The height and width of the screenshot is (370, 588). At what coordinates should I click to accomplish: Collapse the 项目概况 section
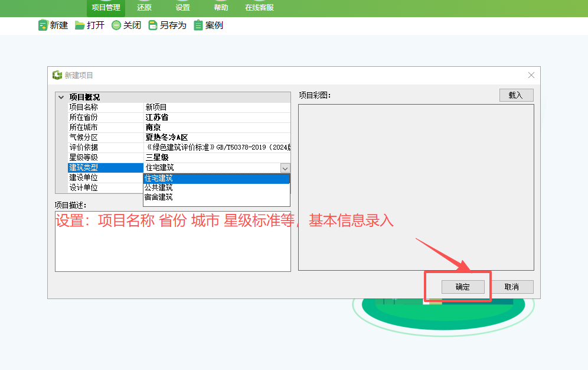tap(61, 96)
